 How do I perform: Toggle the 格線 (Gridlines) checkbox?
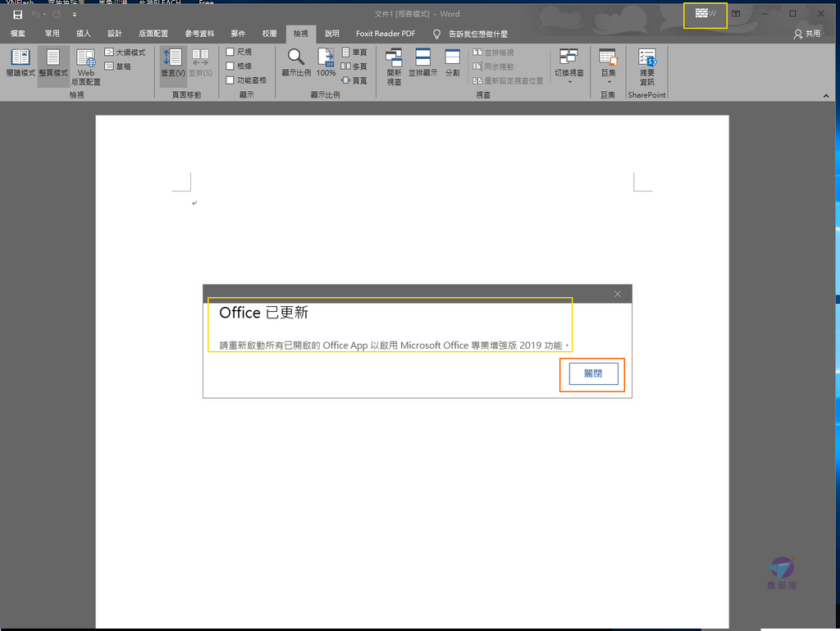(231, 66)
